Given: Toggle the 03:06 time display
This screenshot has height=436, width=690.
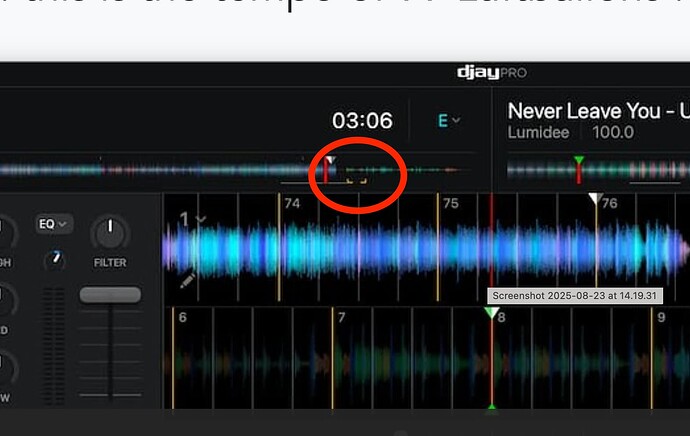Looking at the screenshot, I should 362,121.
